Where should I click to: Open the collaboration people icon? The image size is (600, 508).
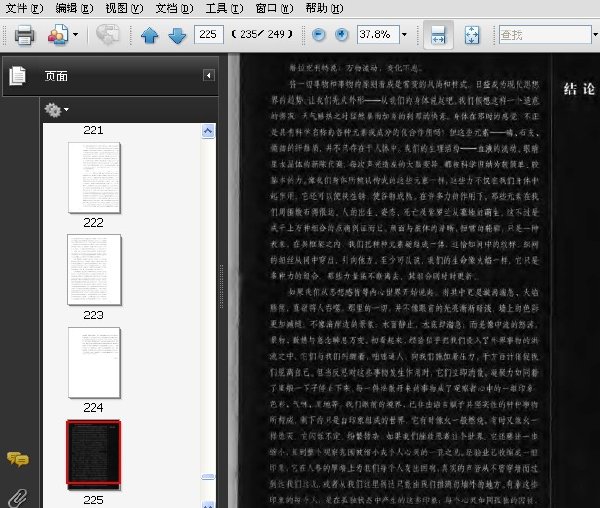click(x=58, y=34)
